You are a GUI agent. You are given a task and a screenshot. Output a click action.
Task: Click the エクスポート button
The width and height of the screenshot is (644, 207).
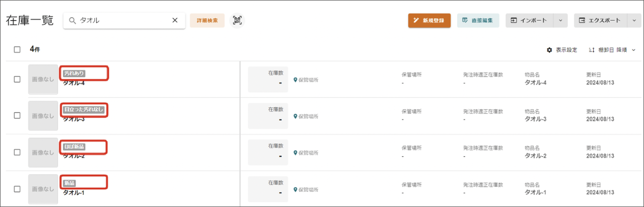[x=600, y=21]
